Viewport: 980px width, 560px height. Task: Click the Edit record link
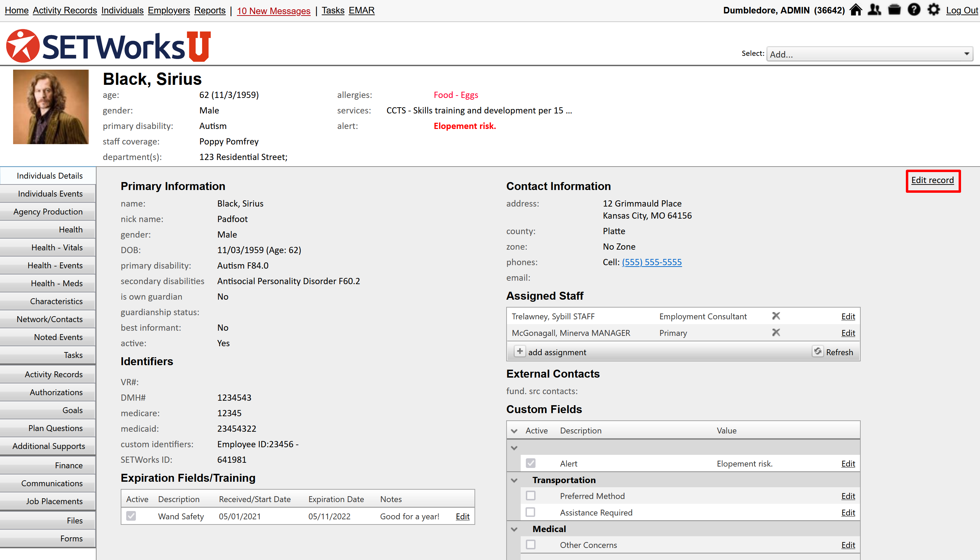point(932,180)
